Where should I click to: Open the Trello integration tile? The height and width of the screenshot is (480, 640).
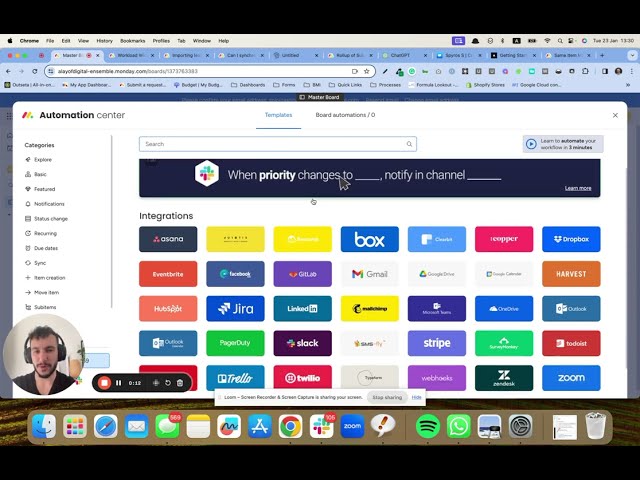(x=235, y=378)
